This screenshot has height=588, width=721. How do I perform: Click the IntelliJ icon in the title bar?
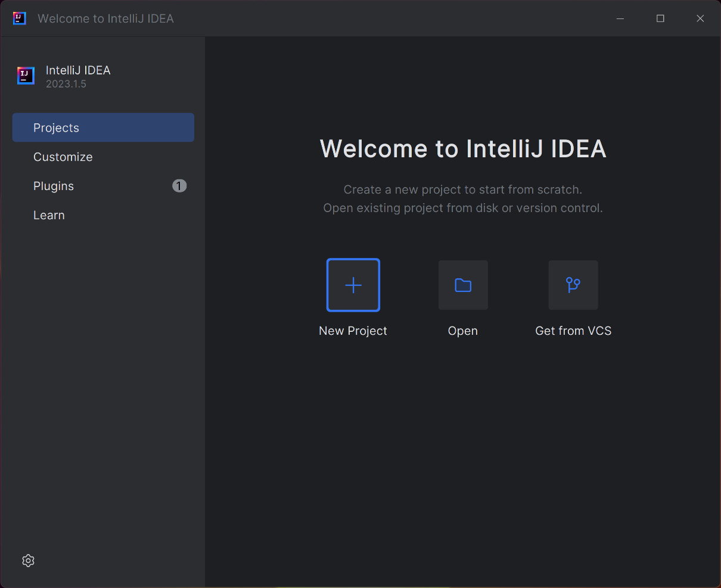point(20,18)
